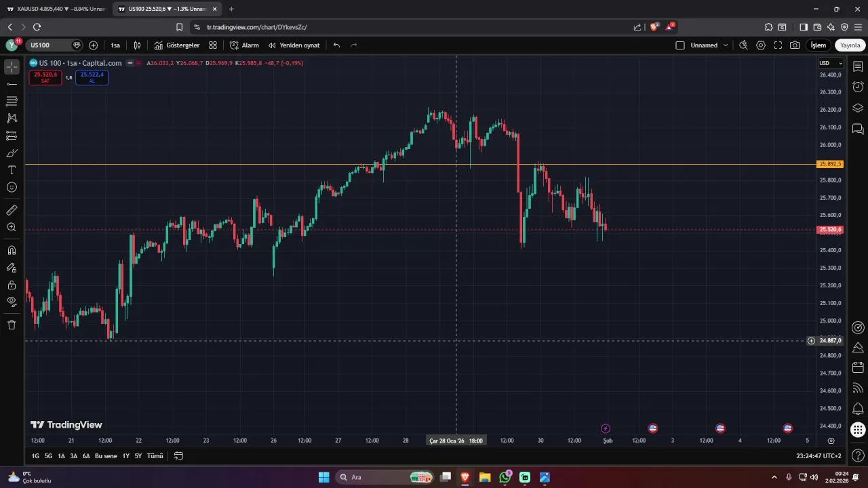Screen dimensions: 868x488
Task: Select the Text annotation tool
Action: click(x=12, y=170)
